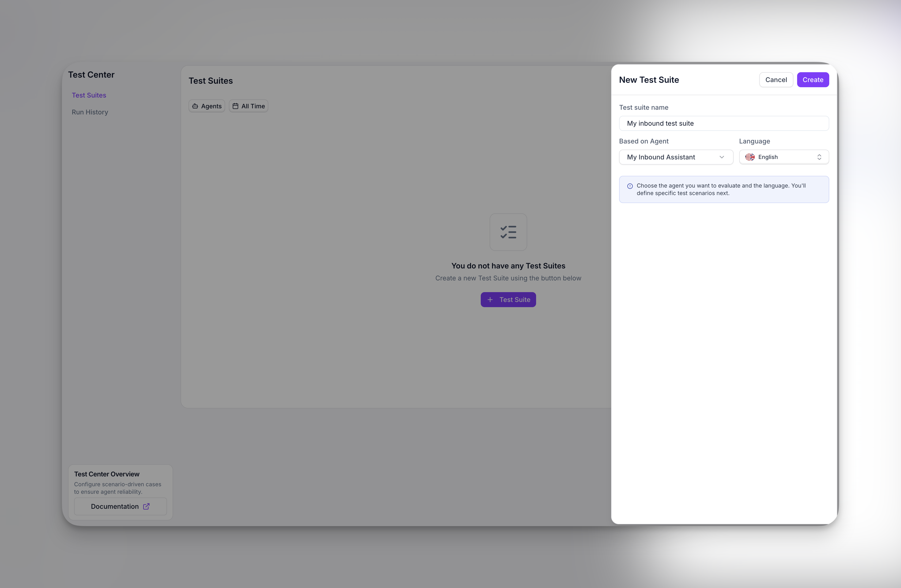901x588 pixels.
Task: Click the robot icon on Agents filter
Action: click(x=195, y=106)
